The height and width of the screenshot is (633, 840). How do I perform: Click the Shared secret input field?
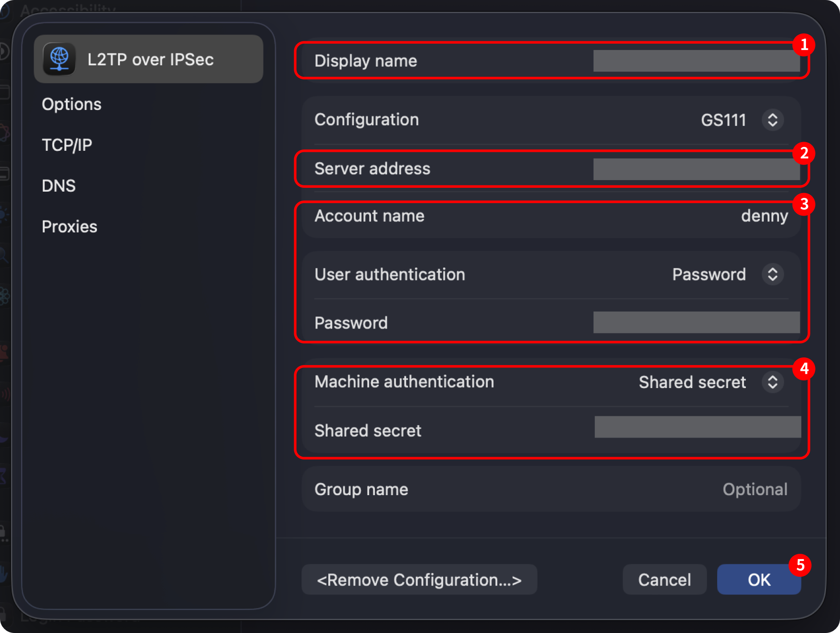pyautogui.click(x=696, y=427)
